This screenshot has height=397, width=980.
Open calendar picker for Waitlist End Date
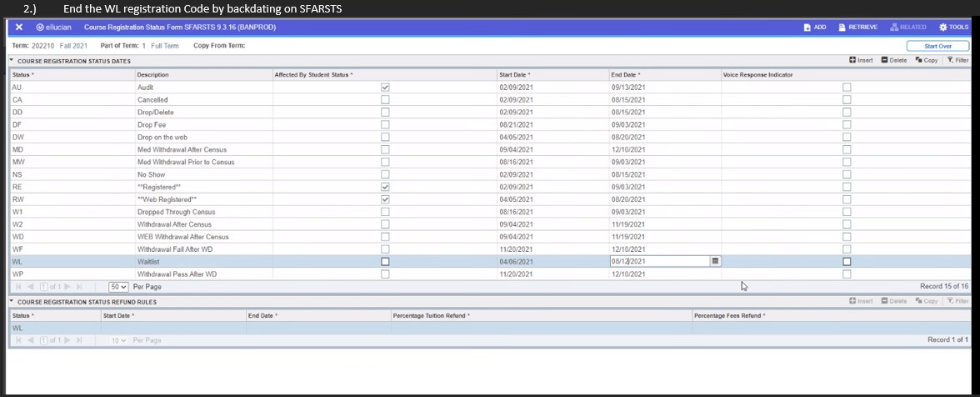coord(715,261)
